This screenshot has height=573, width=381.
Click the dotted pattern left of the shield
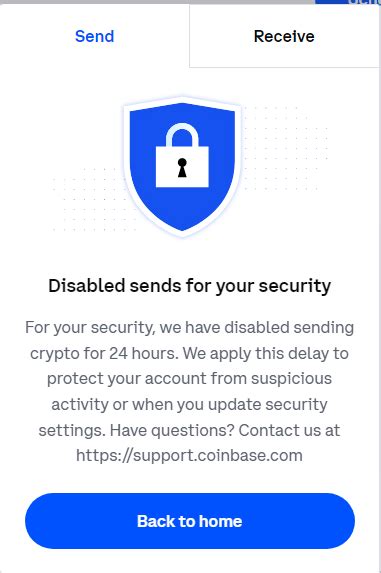tap(91, 199)
